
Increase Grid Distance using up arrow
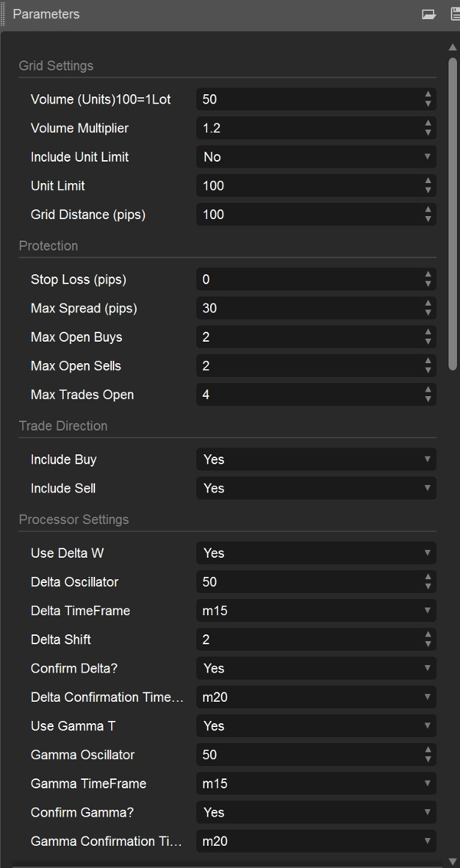coord(428,210)
